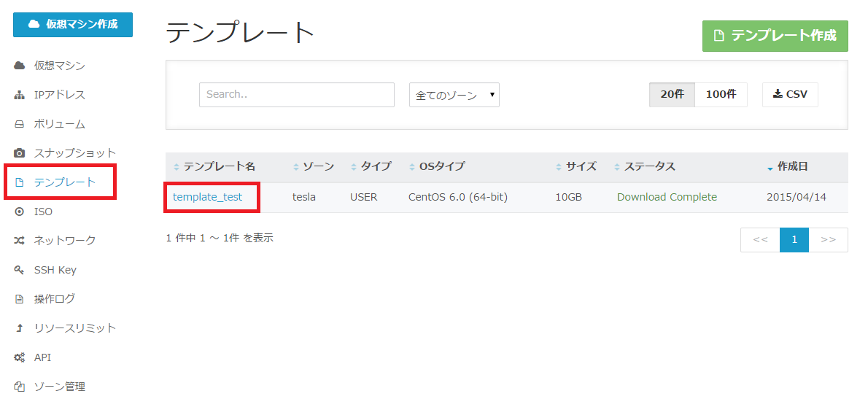Screen dimensions: 868x399
Task: Open the 全てのゾーン zone dropdown
Action: coord(454,95)
